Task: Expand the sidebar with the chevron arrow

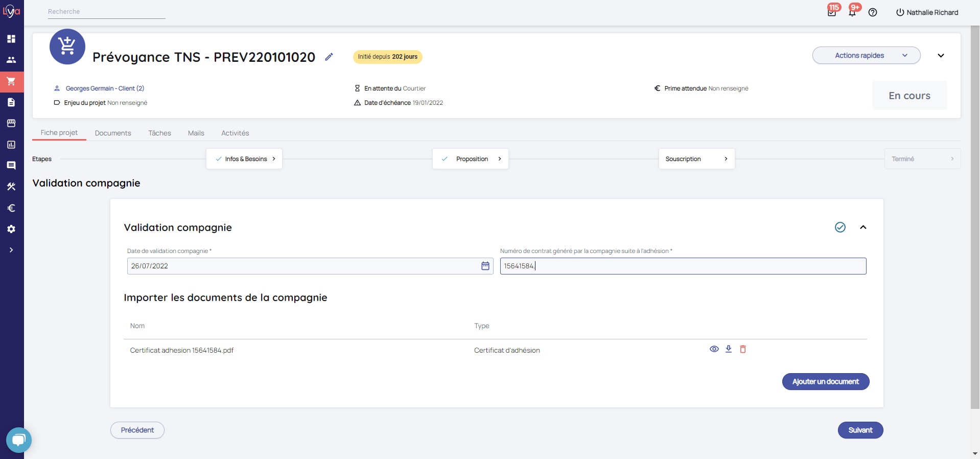Action: pos(11,250)
